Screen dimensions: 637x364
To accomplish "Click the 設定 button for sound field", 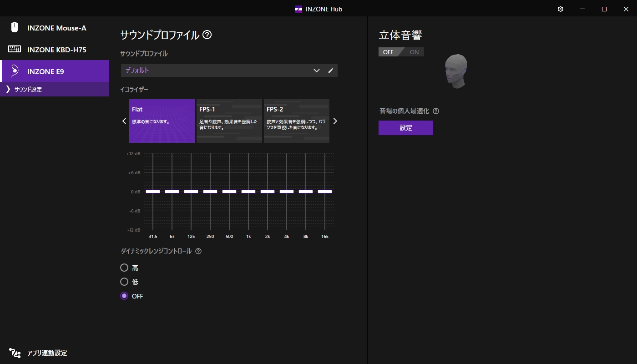I will coord(406,128).
